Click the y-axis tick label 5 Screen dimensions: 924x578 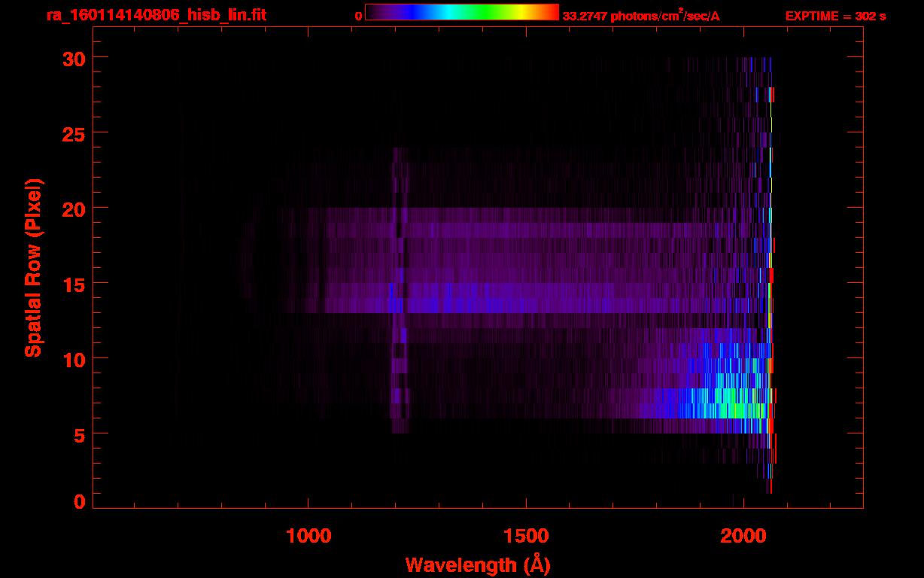[78, 434]
